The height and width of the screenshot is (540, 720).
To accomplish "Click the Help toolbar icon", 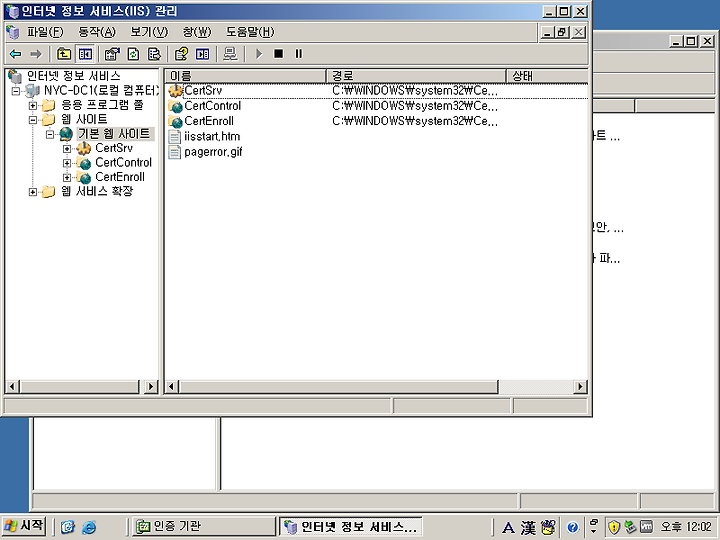I will pos(181,54).
